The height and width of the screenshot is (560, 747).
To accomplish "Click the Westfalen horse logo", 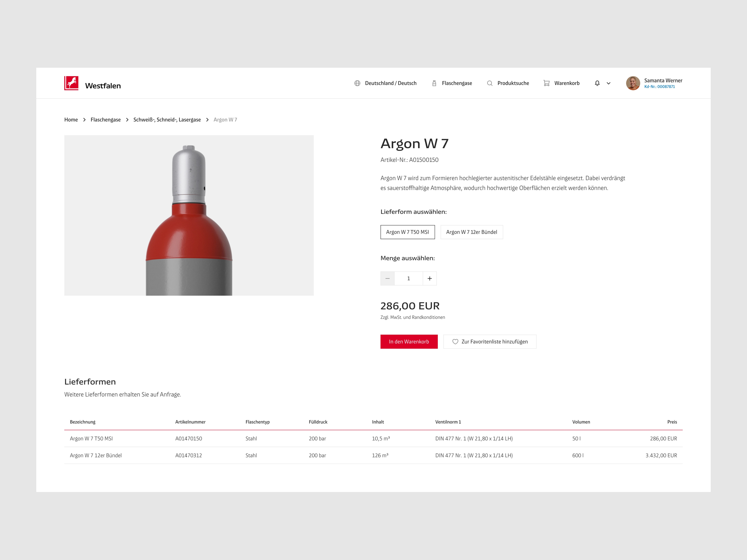I will [71, 83].
